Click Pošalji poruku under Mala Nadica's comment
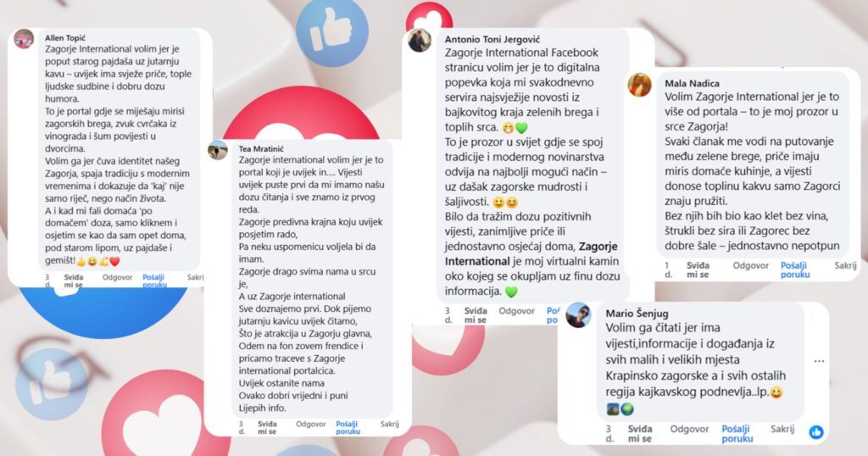 pyautogui.click(x=795, y=270)
